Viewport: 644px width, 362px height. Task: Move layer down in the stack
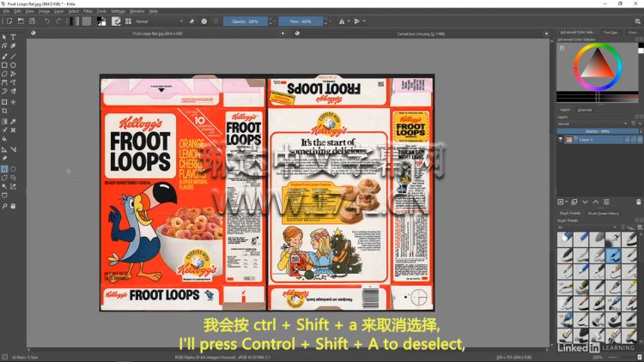pos(585,202)
